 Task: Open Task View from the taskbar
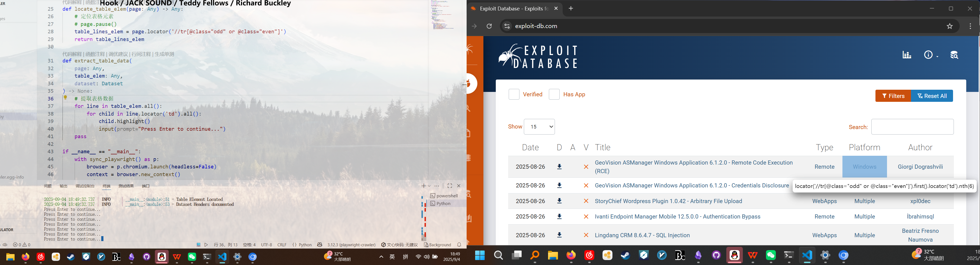click(517, 255)
